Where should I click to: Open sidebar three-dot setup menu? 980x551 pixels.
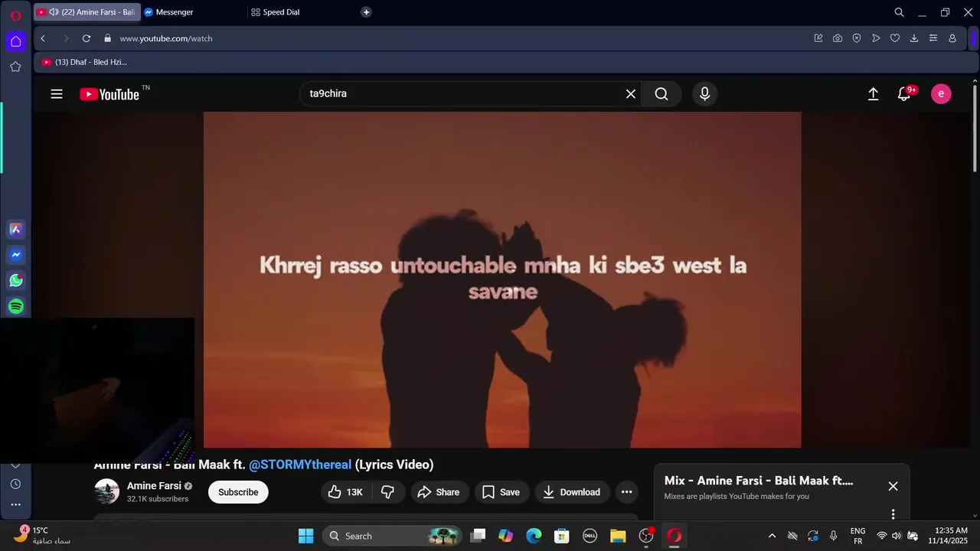pyautogui.click(x=15, y=504)
